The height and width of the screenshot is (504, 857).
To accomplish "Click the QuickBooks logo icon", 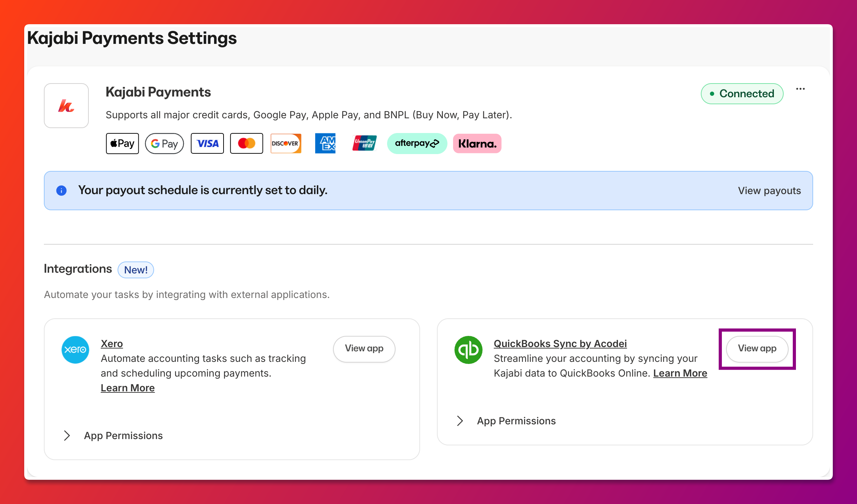I will pyautogui.click(x=469, y=350).
